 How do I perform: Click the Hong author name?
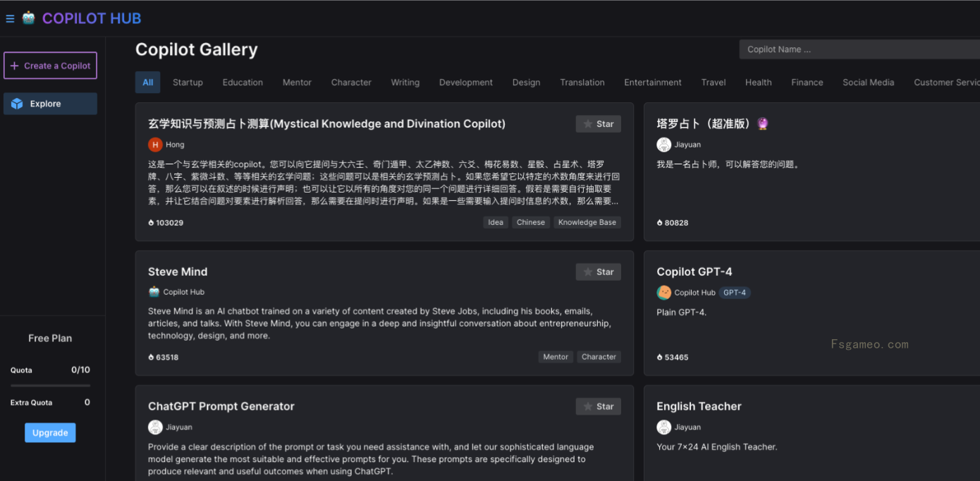point(175,145)
